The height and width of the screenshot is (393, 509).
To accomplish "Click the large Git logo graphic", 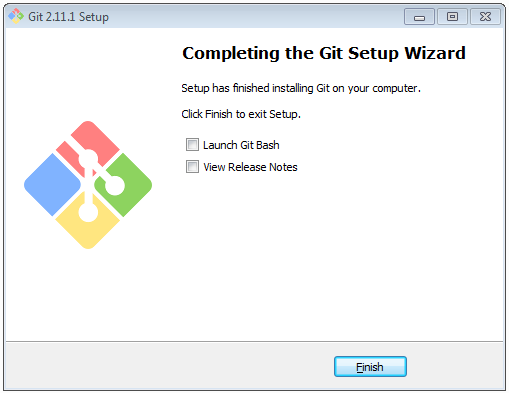I will coord(88,185).
